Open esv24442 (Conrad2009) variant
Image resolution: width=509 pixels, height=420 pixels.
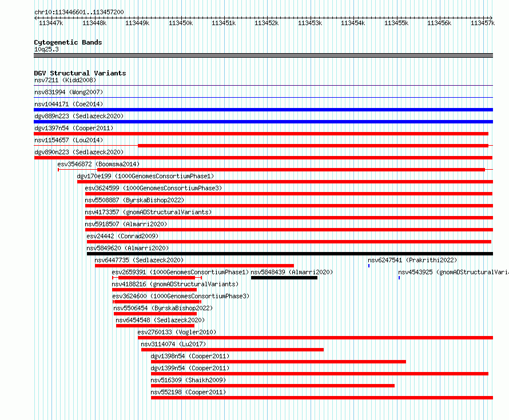point(122,236)
